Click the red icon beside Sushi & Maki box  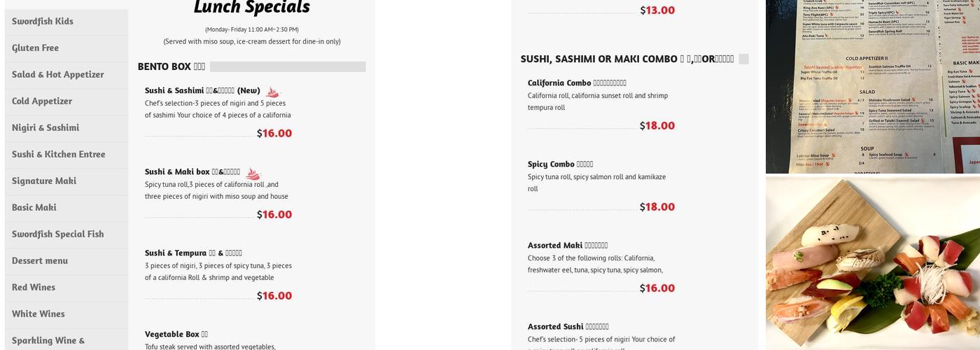(x=253, y=174)
